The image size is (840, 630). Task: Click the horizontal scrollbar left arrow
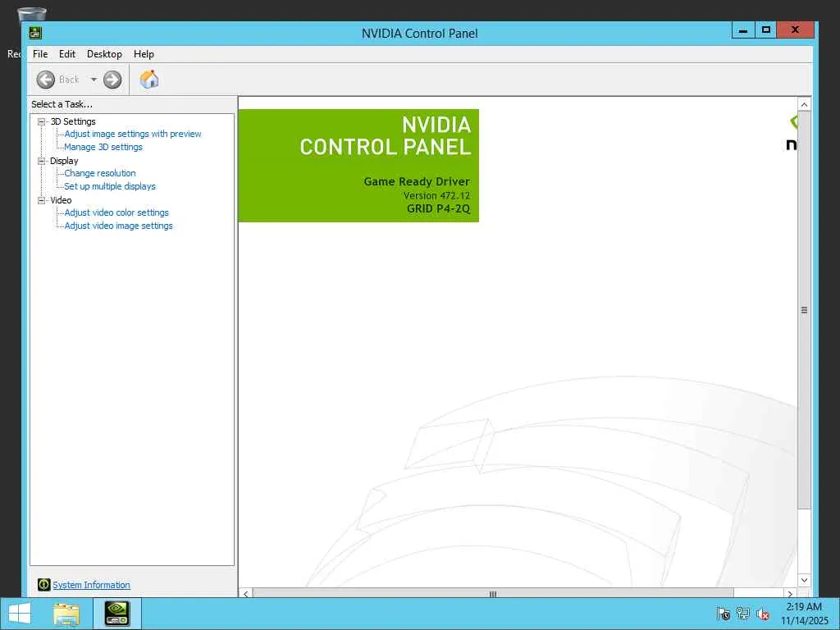coord(245,594)
